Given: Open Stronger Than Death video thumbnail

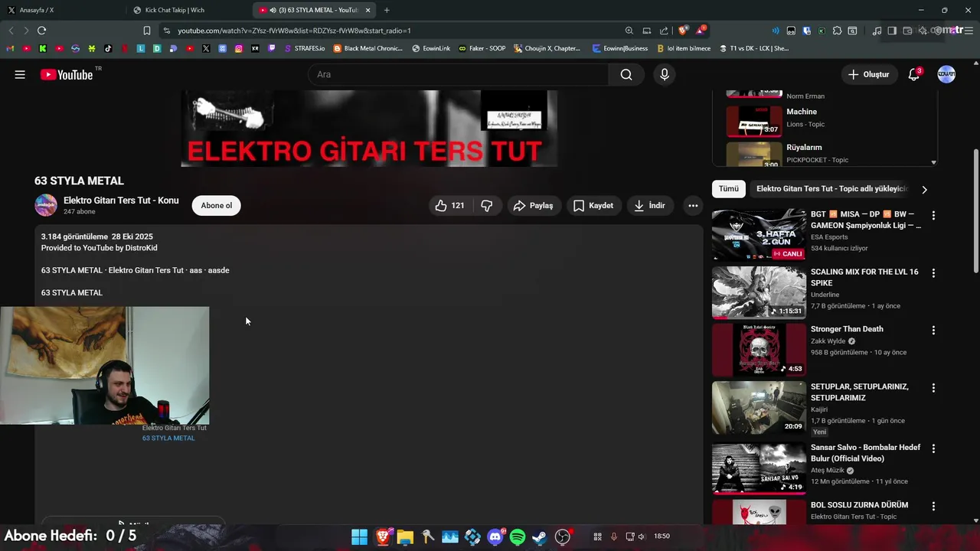Looking at the screenshot, I should (x=759, y=350).
